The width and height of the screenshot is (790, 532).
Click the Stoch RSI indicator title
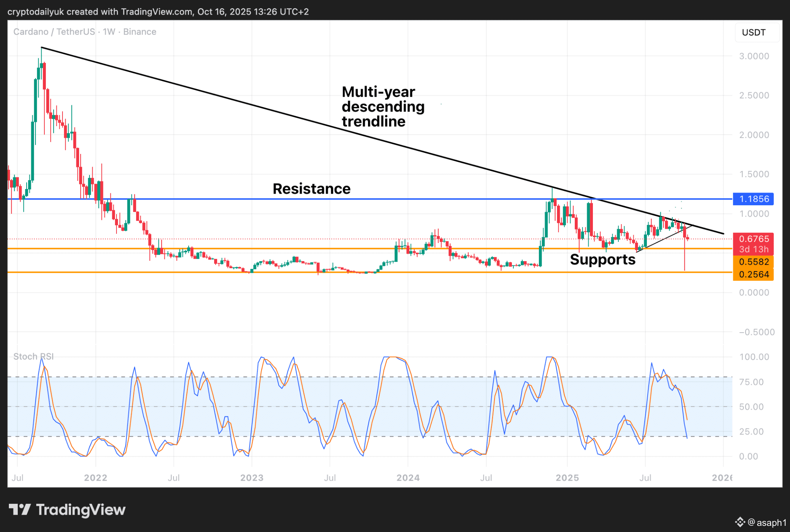(34, 356)
